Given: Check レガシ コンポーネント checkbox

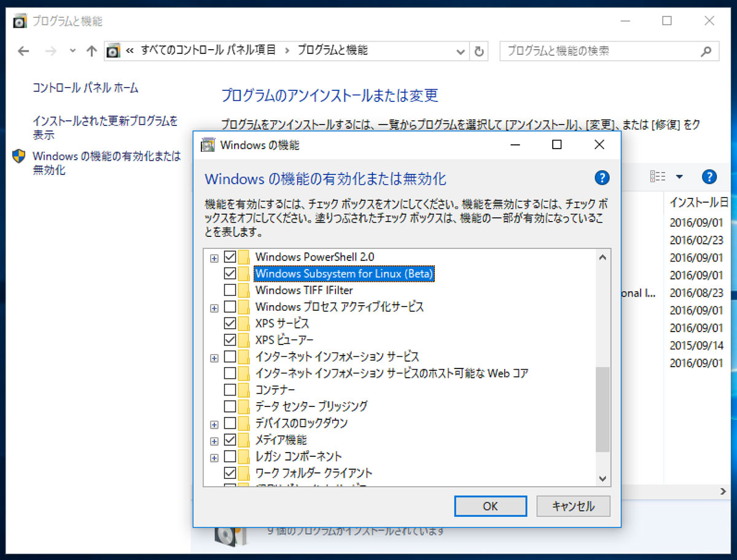Looking at the screenshot, I should [x=230, y=456].
